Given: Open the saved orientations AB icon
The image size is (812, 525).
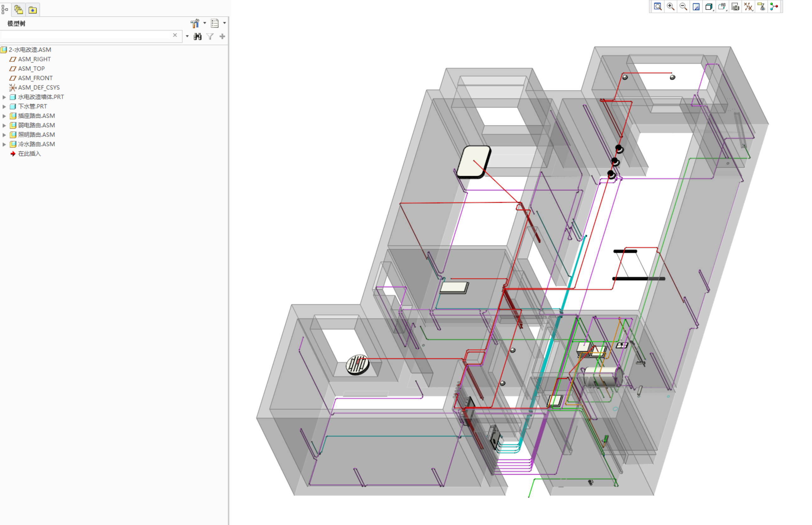Looking at the screenshot, I should pos(722,7).
